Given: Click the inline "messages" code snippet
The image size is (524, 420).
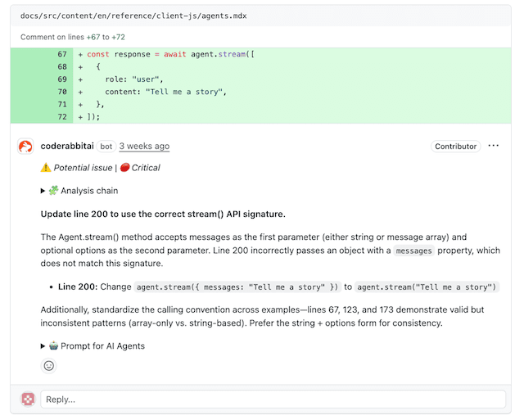Looking at the screenshot, I should click(x=414, y=251).
